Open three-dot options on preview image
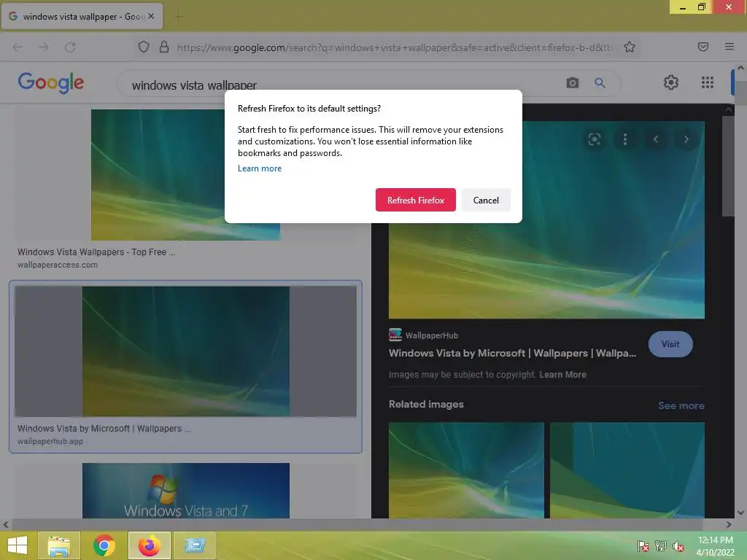 625,139
